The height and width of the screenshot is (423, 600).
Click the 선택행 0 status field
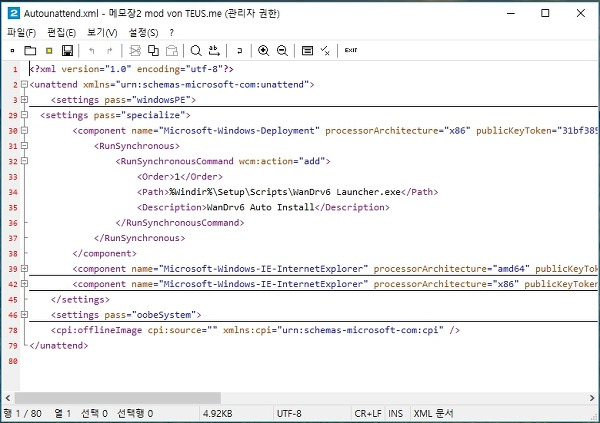135,414
